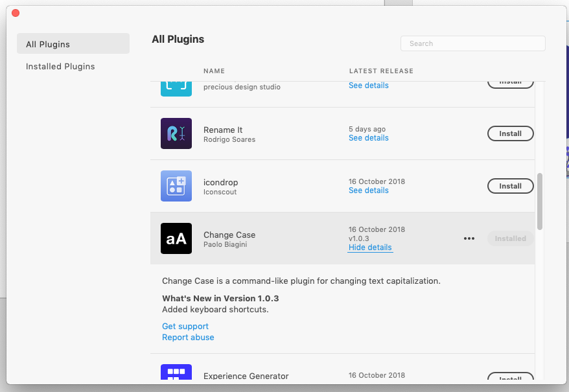
Task: Switch to Installed Plugins tab
Action: 60,67
